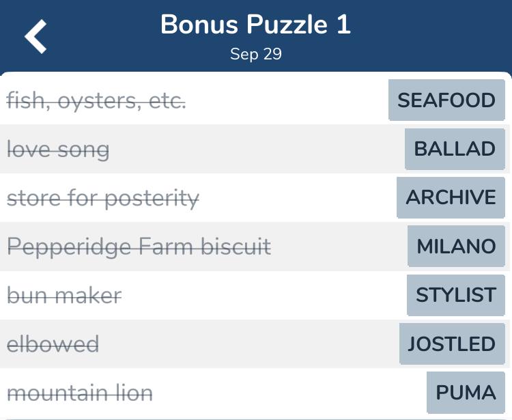Choose the MILANO answer tile
512x420 pixels.
pyautogui.click(x=456, y=246)
